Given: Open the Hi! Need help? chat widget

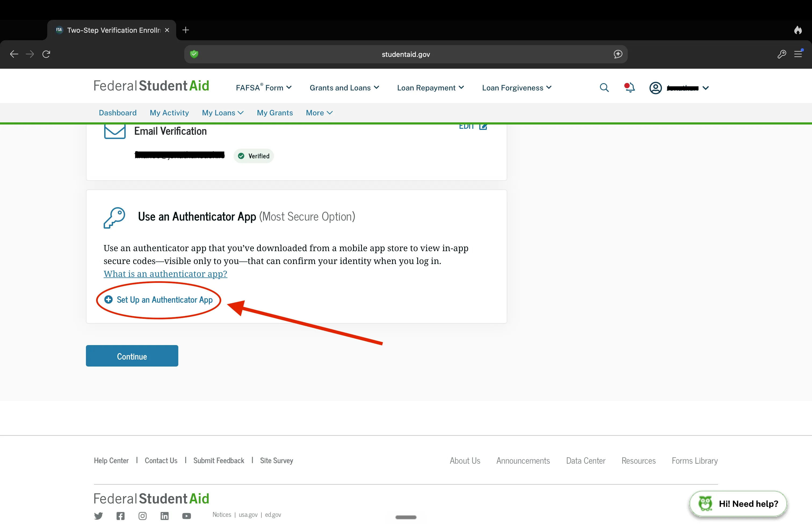Looking at the screenshot, I should [738, 503].
